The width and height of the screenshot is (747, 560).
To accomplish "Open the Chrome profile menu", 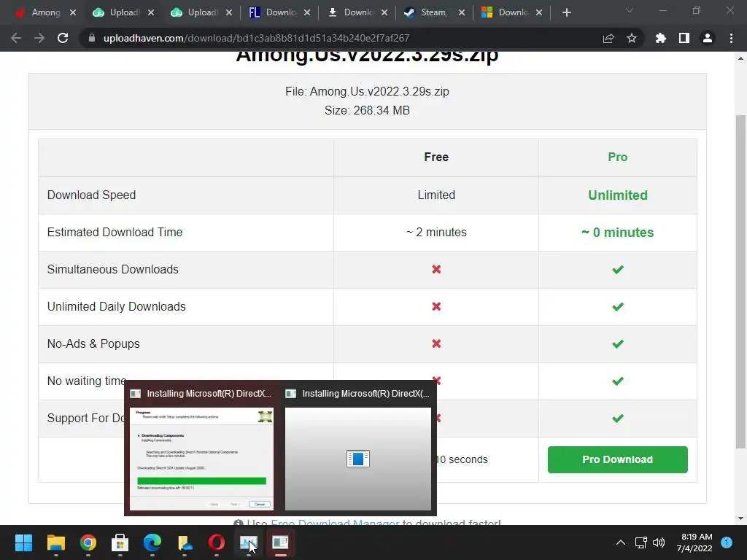I will click(708, 38).
